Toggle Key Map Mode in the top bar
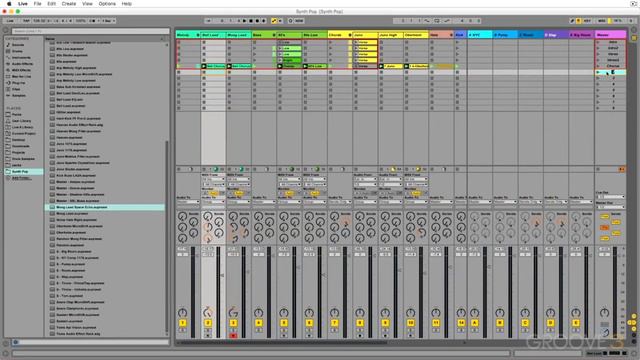Viewport: 640px width, 360px height. 587,21
